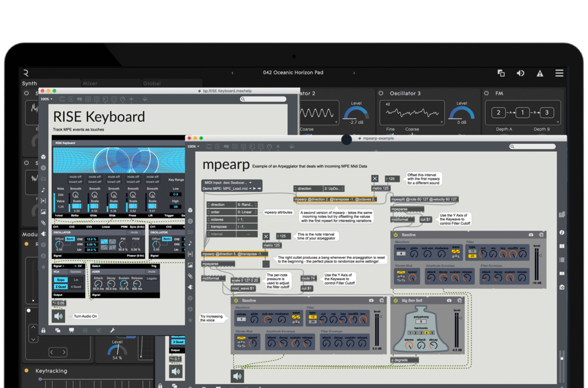Click the Expo button in VCA module
The height and width of the screenshot is (388, 588).
pyautogui.click(x=61, y=280)
